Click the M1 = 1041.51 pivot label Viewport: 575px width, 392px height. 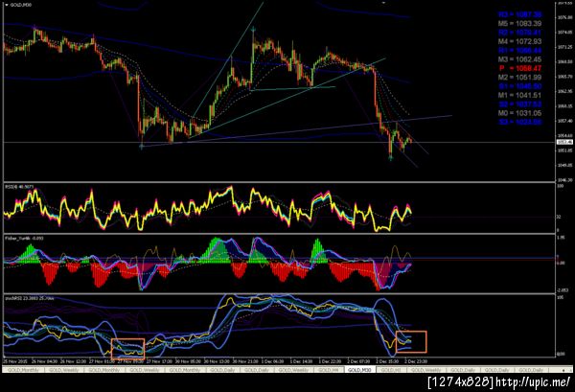tap(519, 95)
